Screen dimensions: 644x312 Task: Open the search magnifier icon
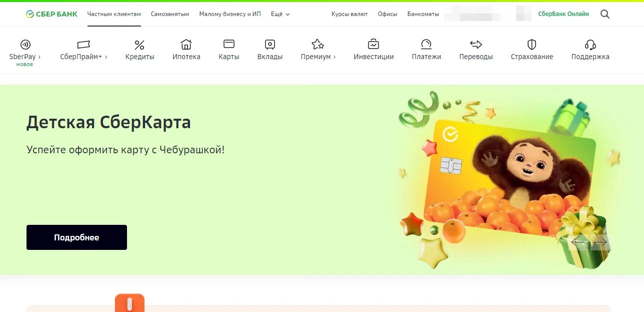pos(605,14)
